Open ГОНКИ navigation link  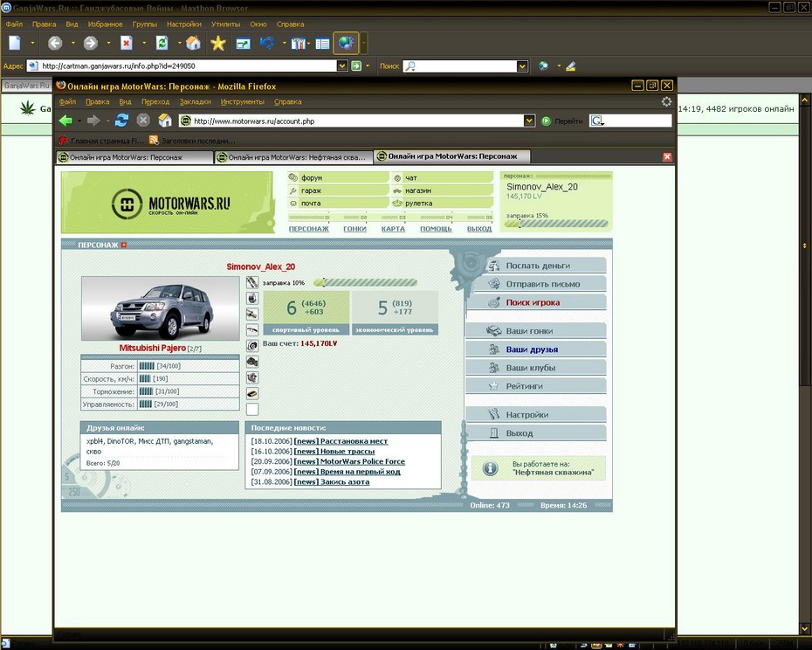(x=354, y=229)
